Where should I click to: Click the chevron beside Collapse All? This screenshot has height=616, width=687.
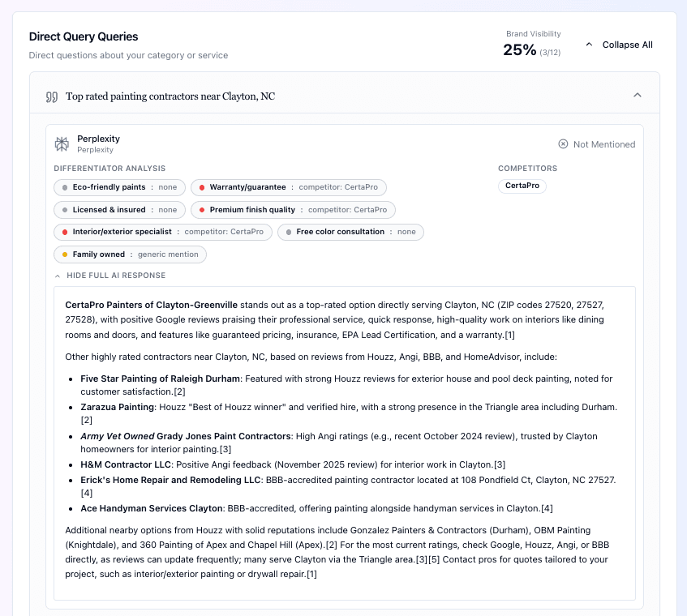point(590,45)
